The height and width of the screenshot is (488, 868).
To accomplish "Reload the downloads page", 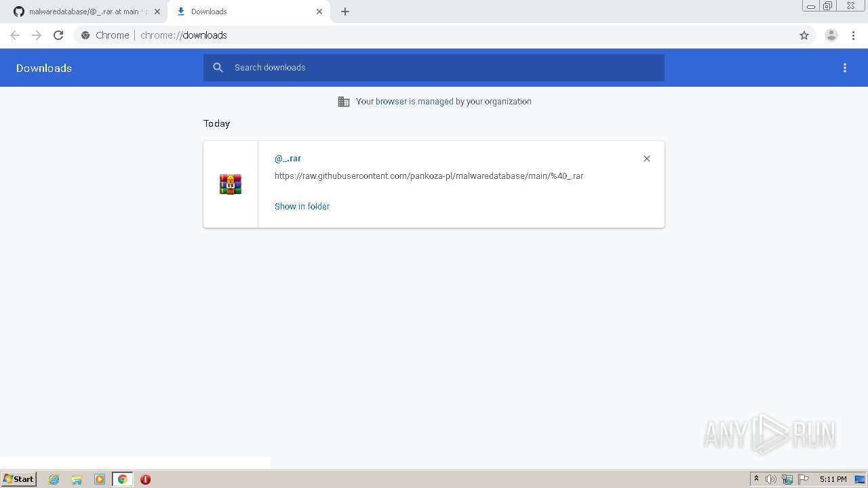I will click(x=58, y=35).
